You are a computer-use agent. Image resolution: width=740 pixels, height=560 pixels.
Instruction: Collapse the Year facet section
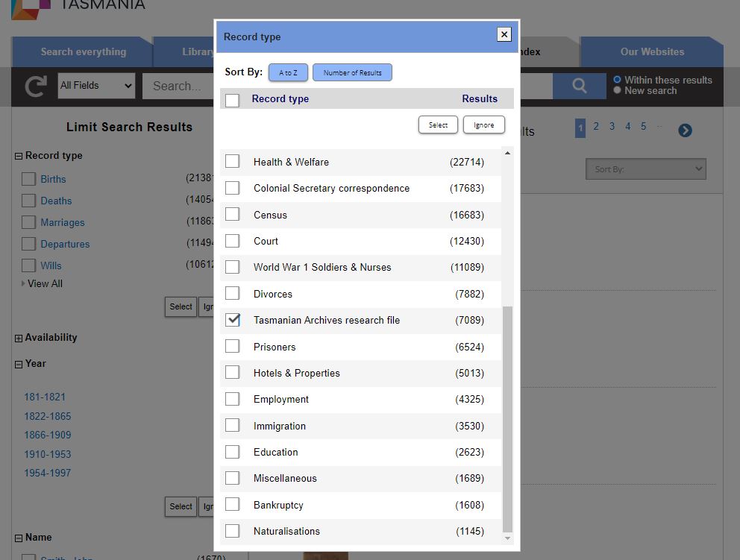(19, 364)
